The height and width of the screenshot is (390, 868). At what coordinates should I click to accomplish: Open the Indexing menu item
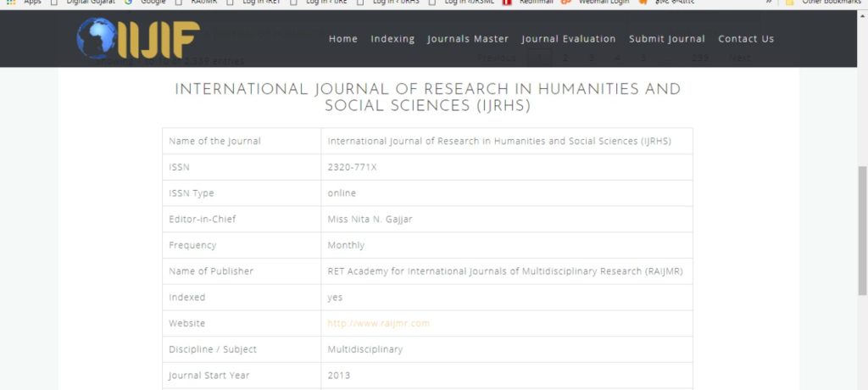pos(392,39)
